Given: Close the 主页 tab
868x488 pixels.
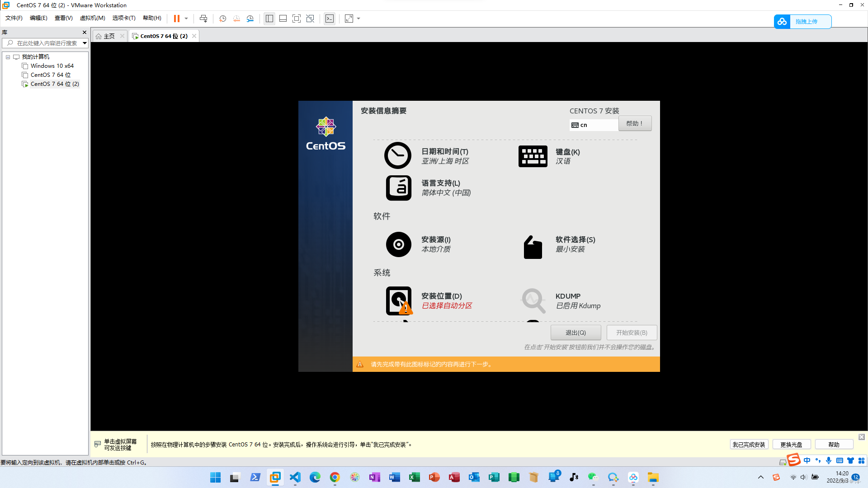Looking at the screenshot, I should click(122, 36).
